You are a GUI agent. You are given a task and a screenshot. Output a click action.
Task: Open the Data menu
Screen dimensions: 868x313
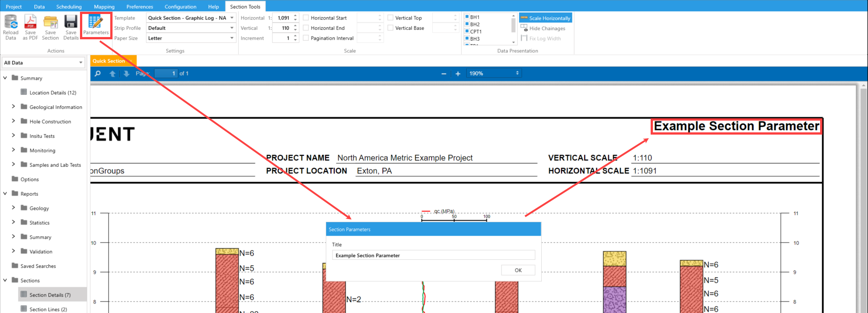tap(39, 6)
